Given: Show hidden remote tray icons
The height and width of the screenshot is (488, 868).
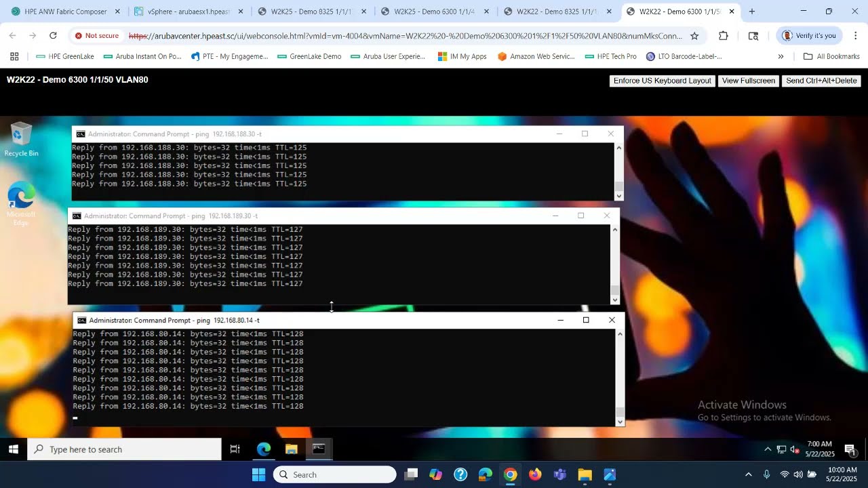Looking at the screenshot, I should [x=768, y=449].
